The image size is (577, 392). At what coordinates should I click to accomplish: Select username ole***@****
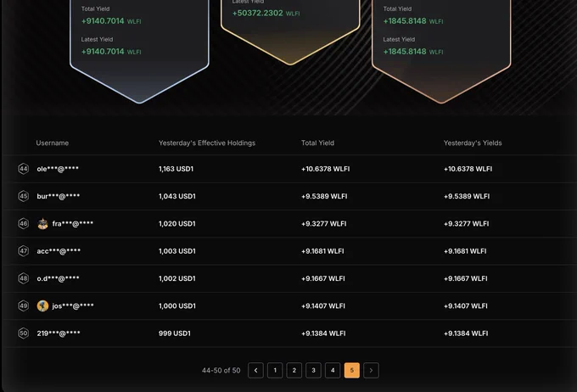point(58,169)
